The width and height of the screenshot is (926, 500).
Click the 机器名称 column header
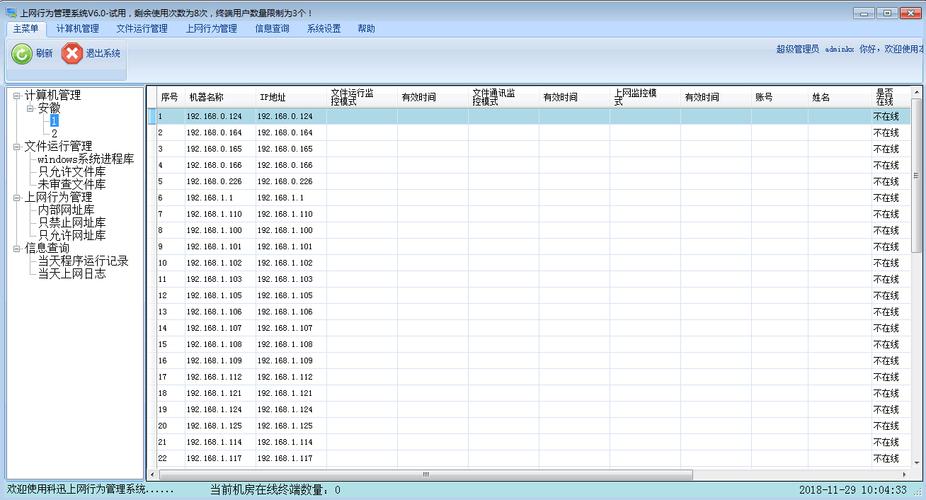click(x=206, y=98)
